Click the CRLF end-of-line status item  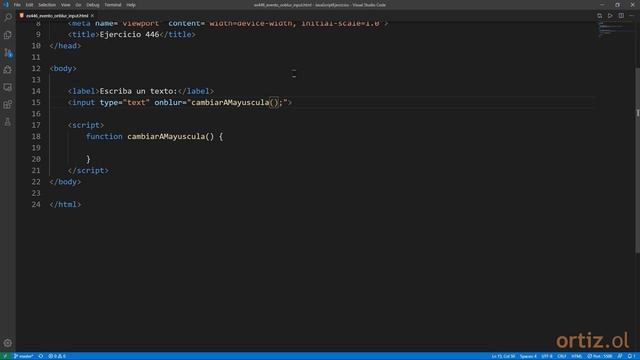pos(562,356)
